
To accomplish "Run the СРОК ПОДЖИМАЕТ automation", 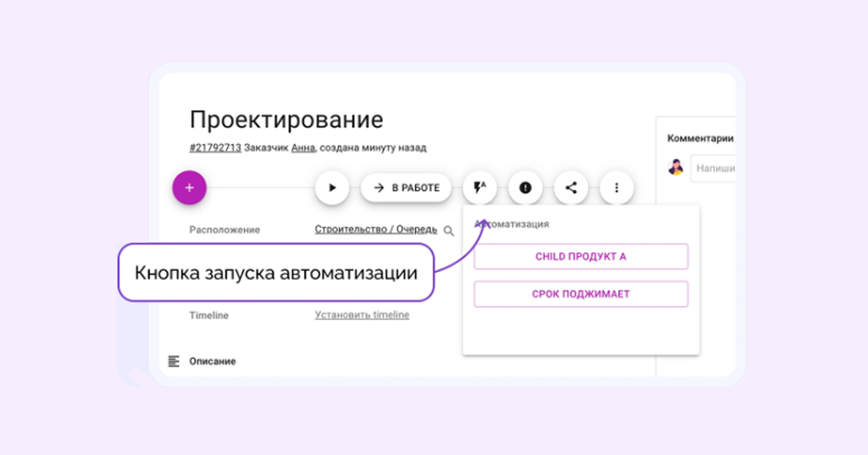I will tap(581, 294).
